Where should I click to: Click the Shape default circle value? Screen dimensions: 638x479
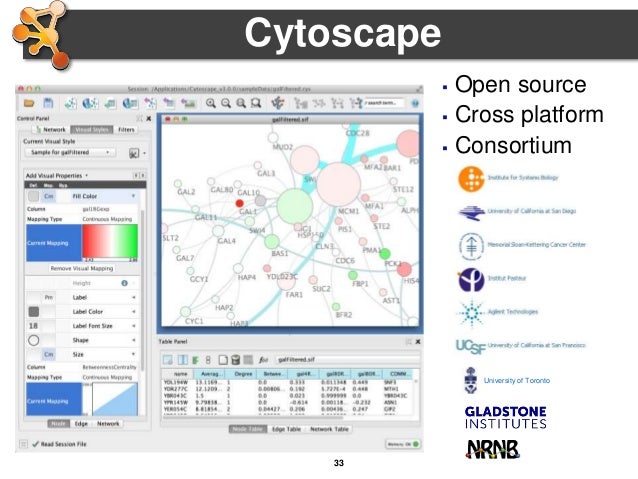34,340
